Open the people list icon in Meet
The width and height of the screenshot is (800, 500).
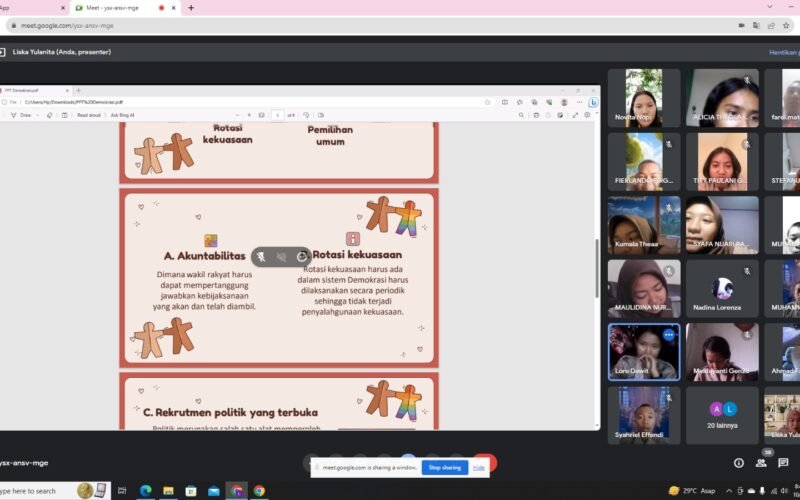[x=761, y=463]
